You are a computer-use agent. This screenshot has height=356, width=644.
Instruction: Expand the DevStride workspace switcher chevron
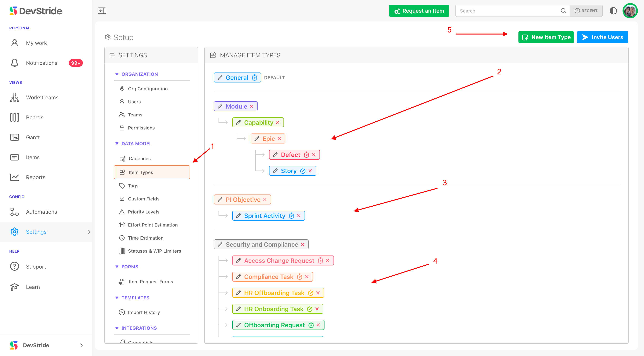[x=81, y=345]
